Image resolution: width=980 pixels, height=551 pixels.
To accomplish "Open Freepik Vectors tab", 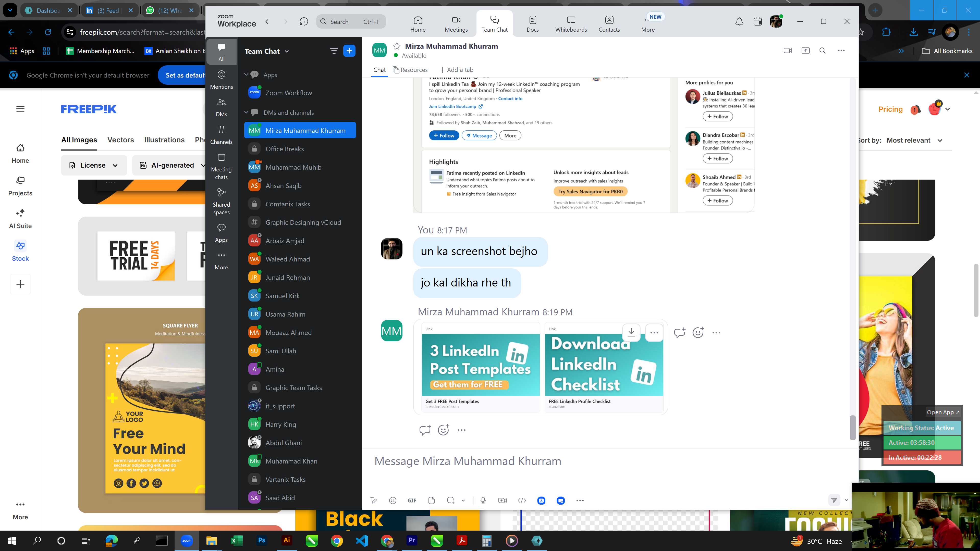I will [121, 140].
